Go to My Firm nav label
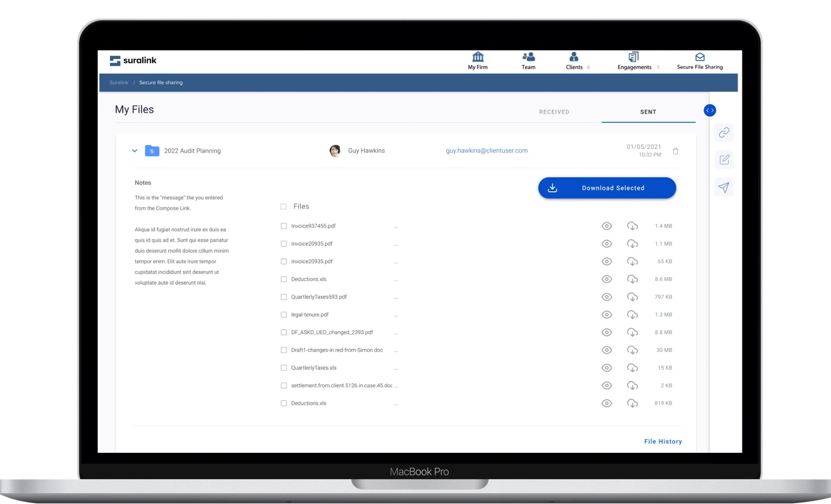Screen dimensions: 831x504 point(478,67)
